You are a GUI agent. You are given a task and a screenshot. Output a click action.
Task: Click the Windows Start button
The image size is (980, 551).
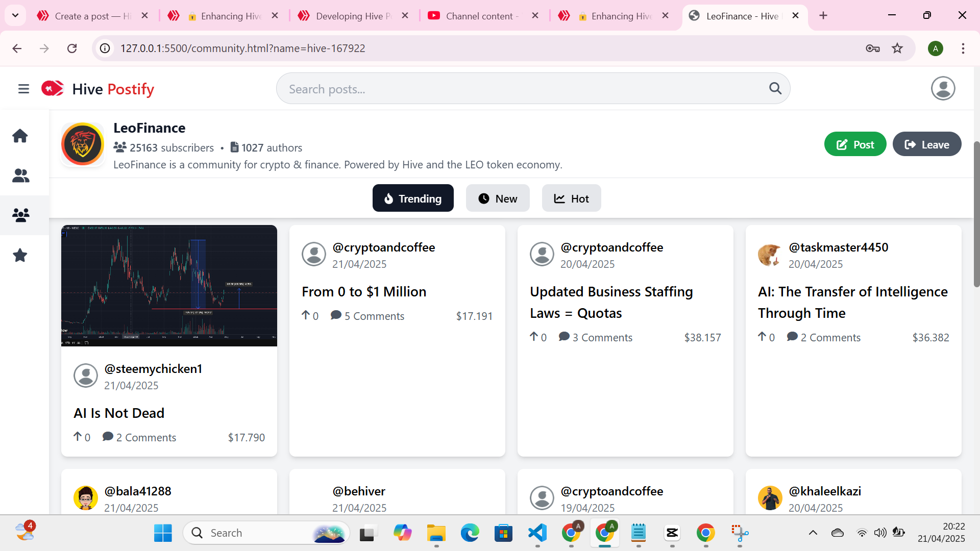(x=163, y=533)
